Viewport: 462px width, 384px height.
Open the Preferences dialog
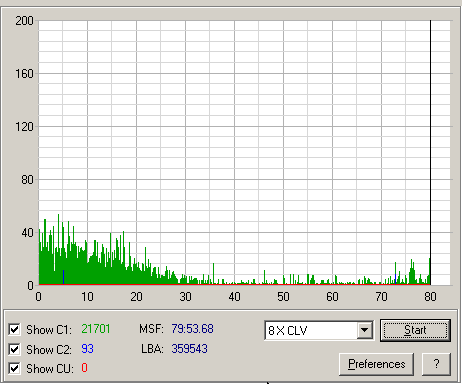coord(376,364)
